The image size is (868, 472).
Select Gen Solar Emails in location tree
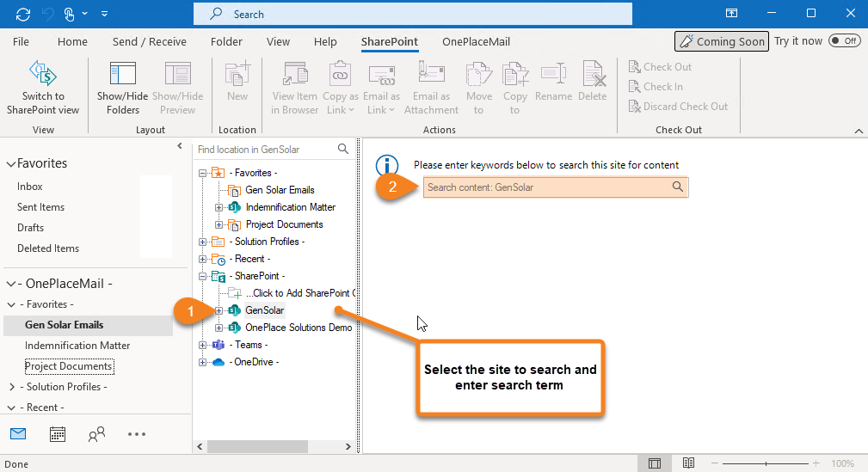(280, 190)
